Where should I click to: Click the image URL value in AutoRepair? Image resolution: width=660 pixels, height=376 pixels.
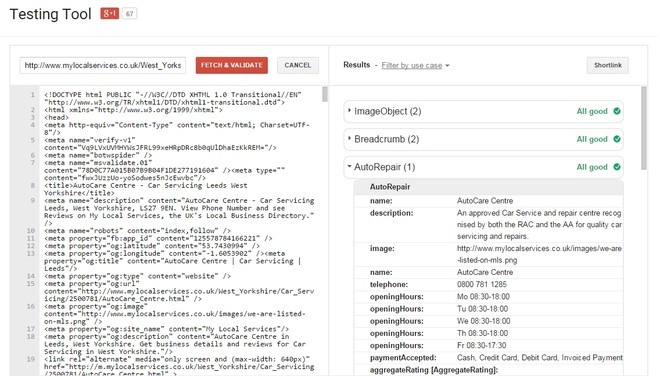(539, 254)
